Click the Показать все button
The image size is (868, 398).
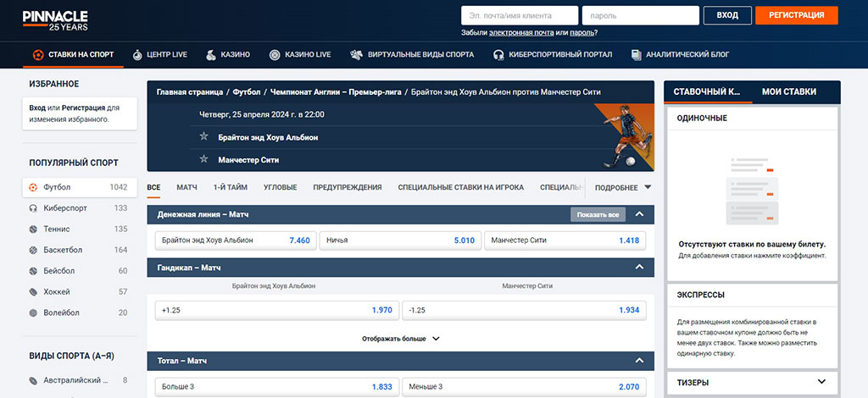(598, 214)
